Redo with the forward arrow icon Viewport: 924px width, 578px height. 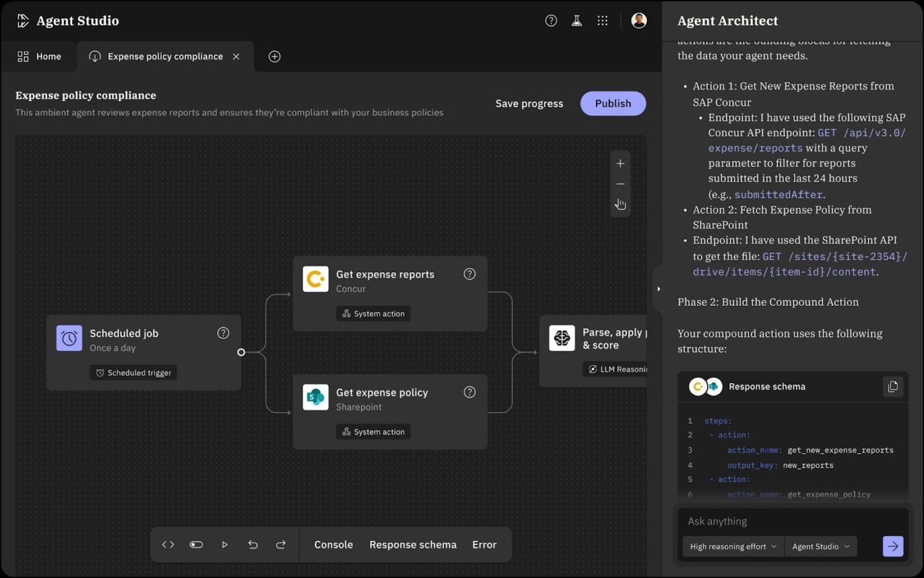[x=280, y=544]
